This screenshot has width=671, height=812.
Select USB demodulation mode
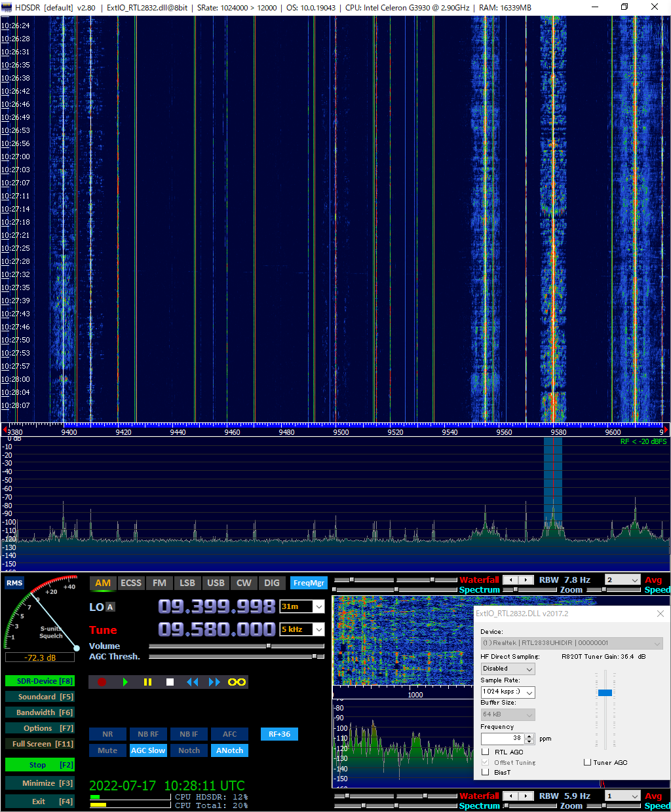point(216,583)
